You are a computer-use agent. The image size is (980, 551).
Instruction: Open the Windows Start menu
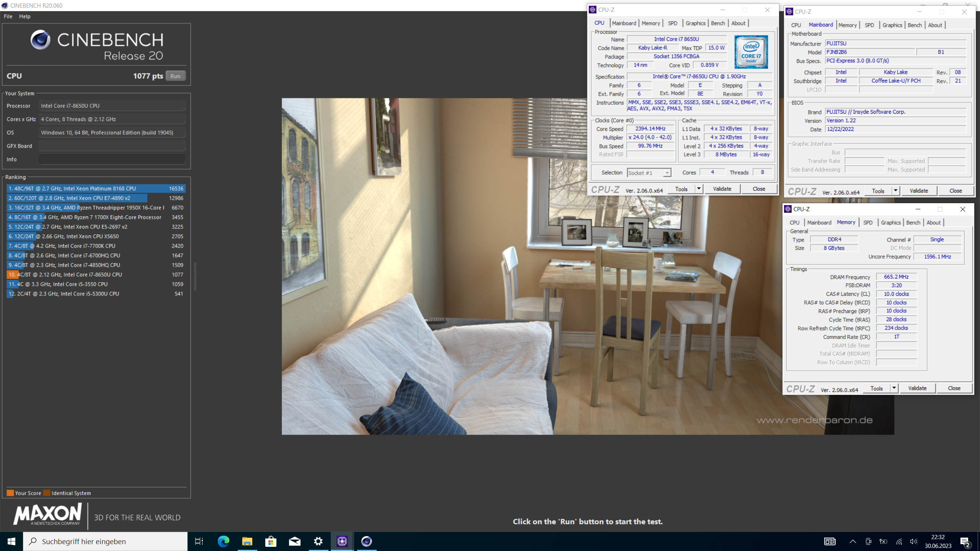(11, 541)
